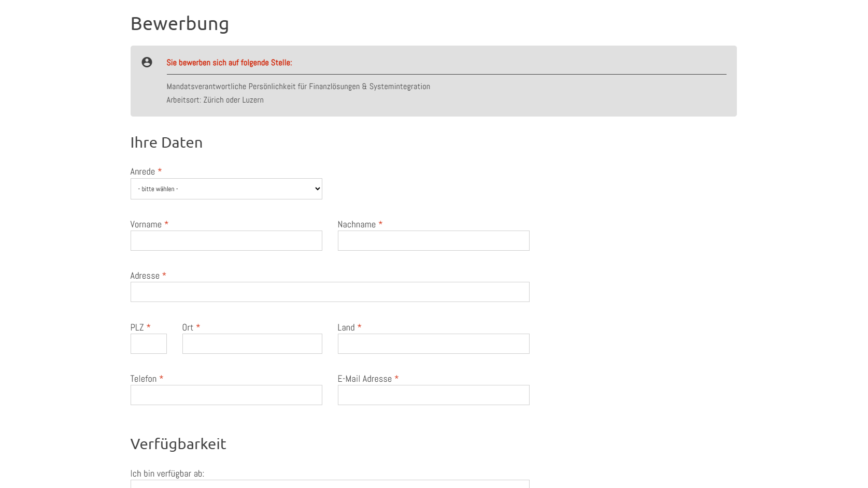Click the Bewerbung page heading

coord(179,24)
